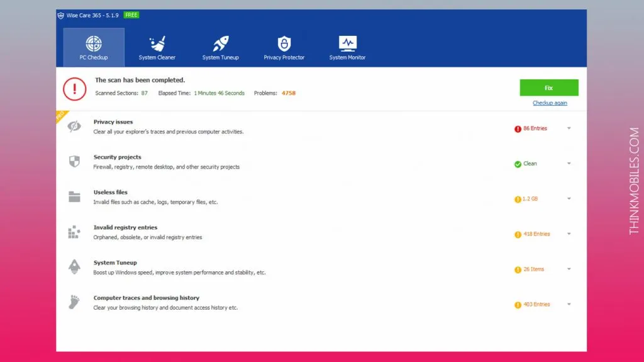The width and height of the screenshot is (644, 362).
Task: Click the PRO corner ribbon on Privacy issues
Action: pyautogui.click(x=61, y=116)
